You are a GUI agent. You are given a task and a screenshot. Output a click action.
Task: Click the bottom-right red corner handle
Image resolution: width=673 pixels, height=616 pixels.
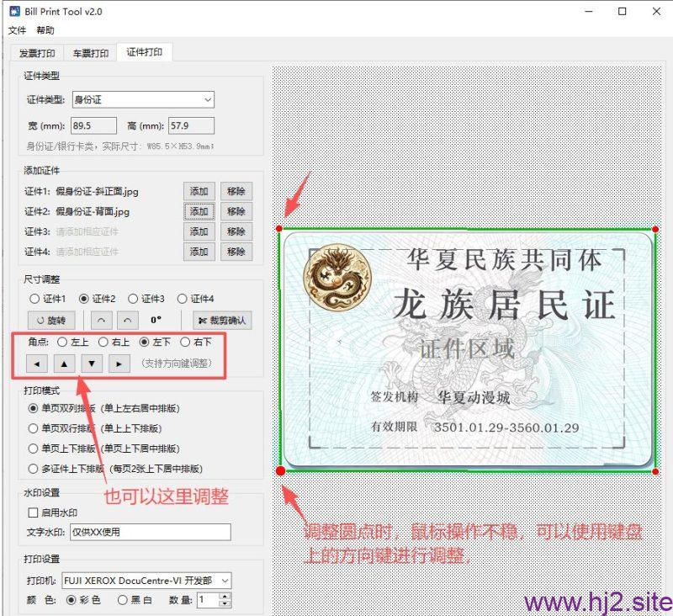(655, 472)
